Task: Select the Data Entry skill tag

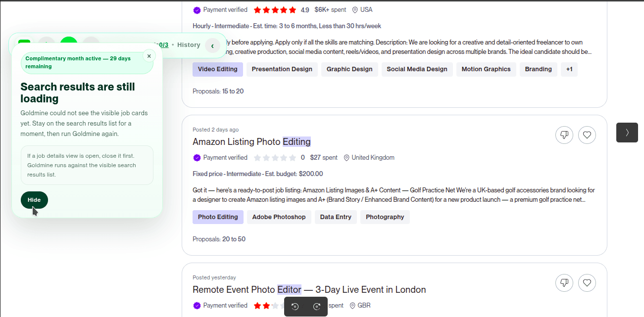Action: point(336,217)
